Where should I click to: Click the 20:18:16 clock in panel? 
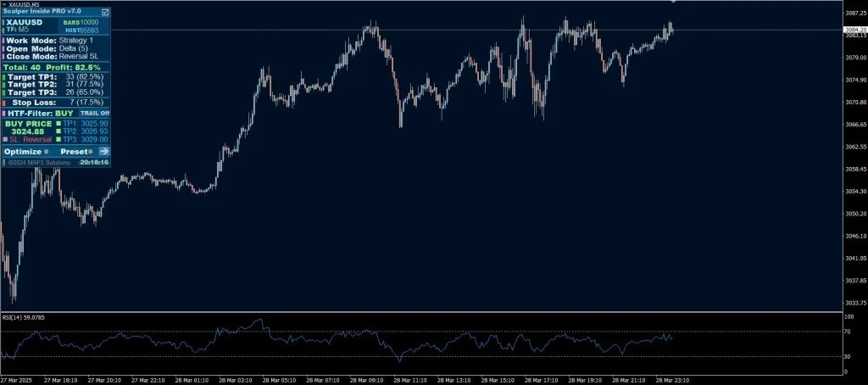click(x=94, y=162)
